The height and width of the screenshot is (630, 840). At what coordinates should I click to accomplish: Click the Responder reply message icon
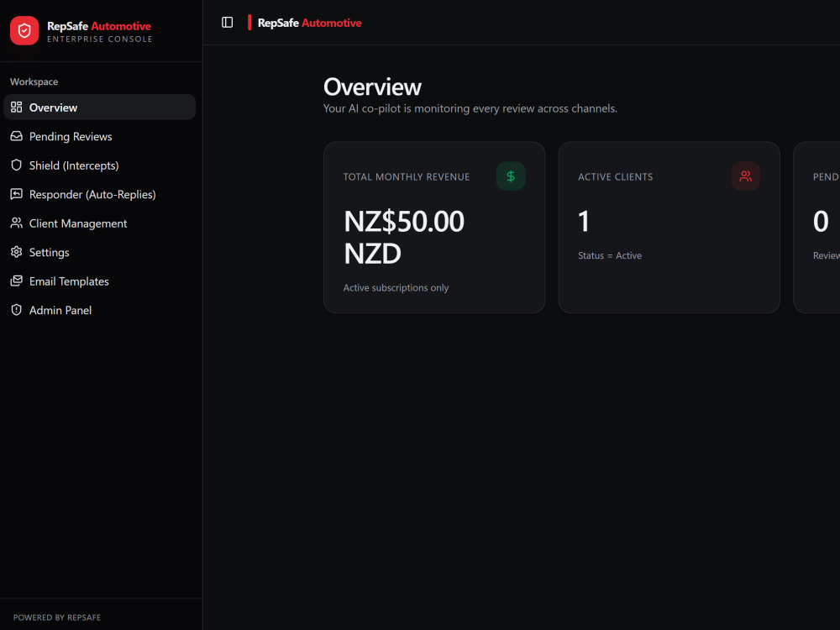[x=17, y=194]
